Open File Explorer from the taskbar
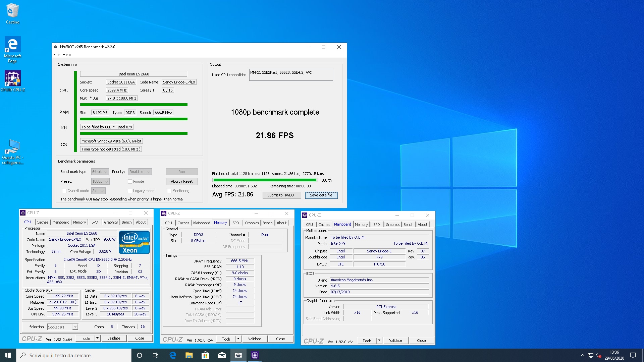This screenshot has height=362, width=644. click(189, 355)
